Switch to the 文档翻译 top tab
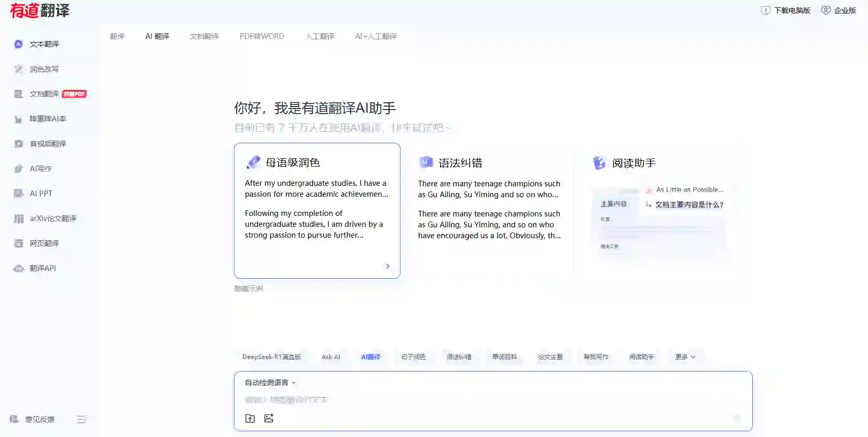This screenshot has width=868, height=437. (204, 36)
